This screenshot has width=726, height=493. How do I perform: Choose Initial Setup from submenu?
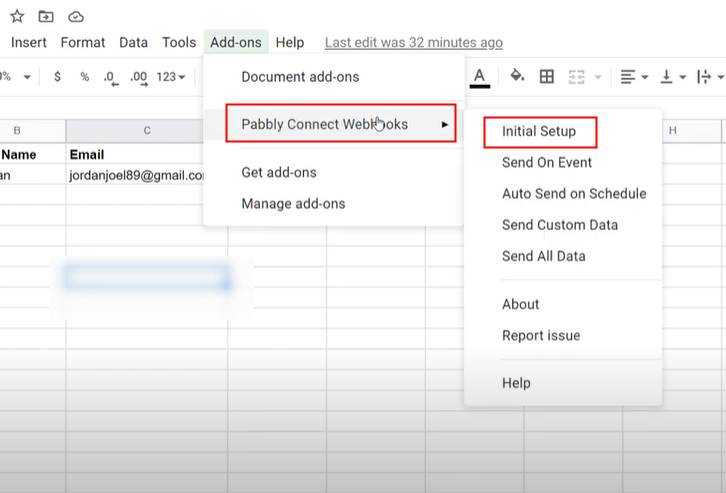click(563, 131)
